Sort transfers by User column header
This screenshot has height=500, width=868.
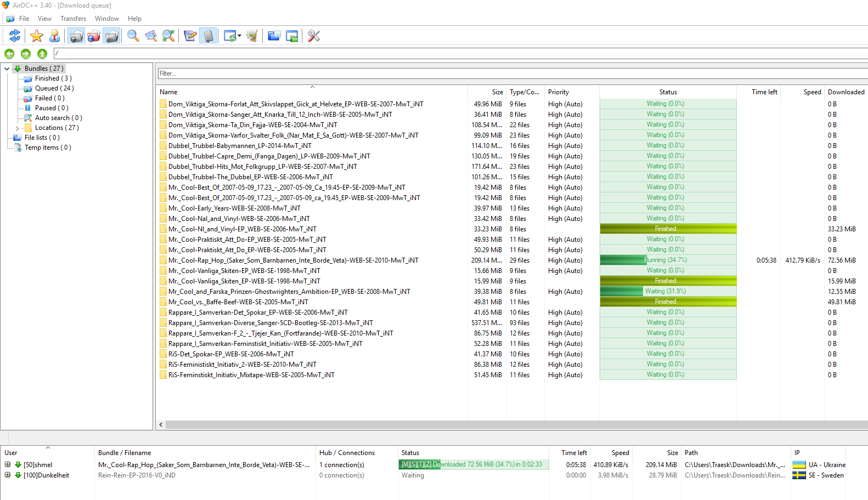(47, 453)
